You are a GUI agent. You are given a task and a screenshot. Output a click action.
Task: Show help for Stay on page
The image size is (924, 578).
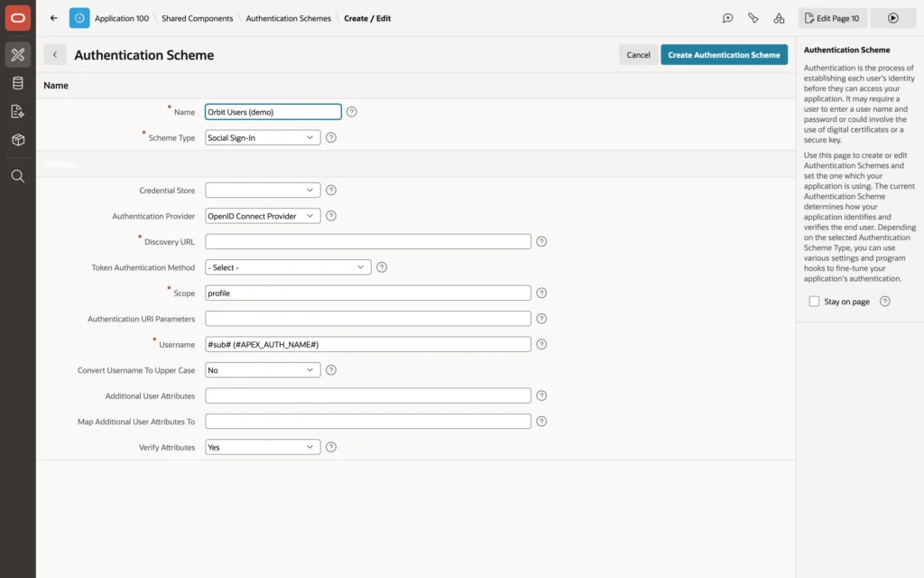(x=884, y=302)
